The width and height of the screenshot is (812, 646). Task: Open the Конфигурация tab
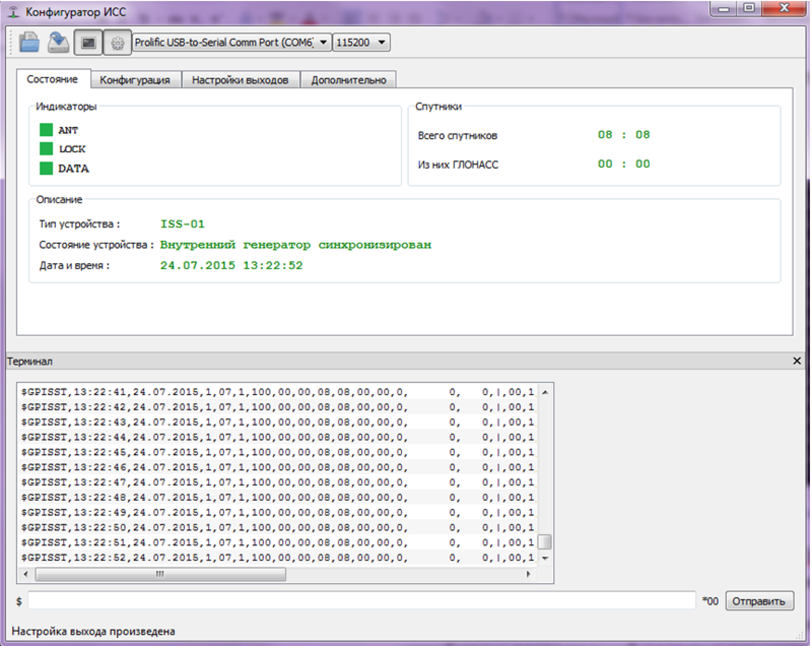click(x=135, y=80)
